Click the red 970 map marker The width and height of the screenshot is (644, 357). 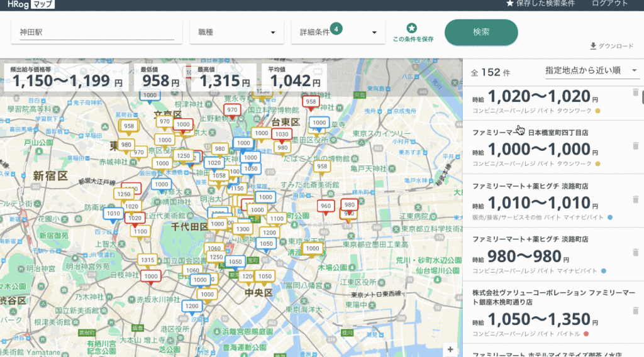click(x=232, y=110)
